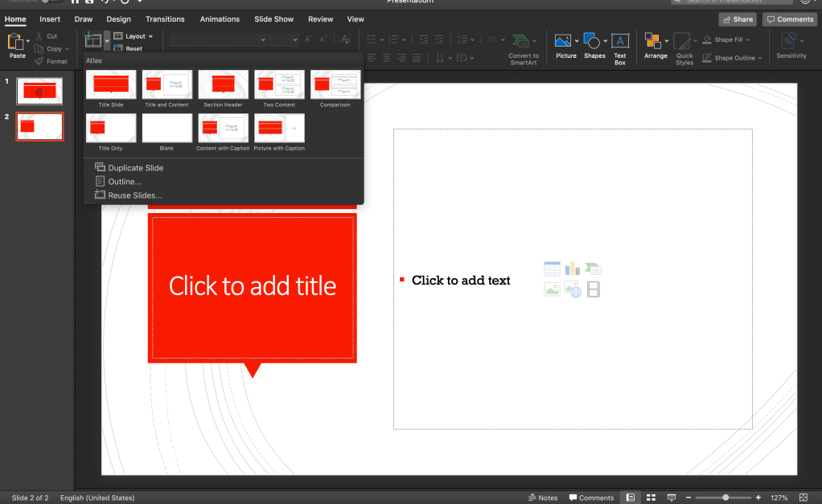The height and width of the screenshot is (504, 822).
Task: Open the Transitions tab
Action: click(165, 19)
